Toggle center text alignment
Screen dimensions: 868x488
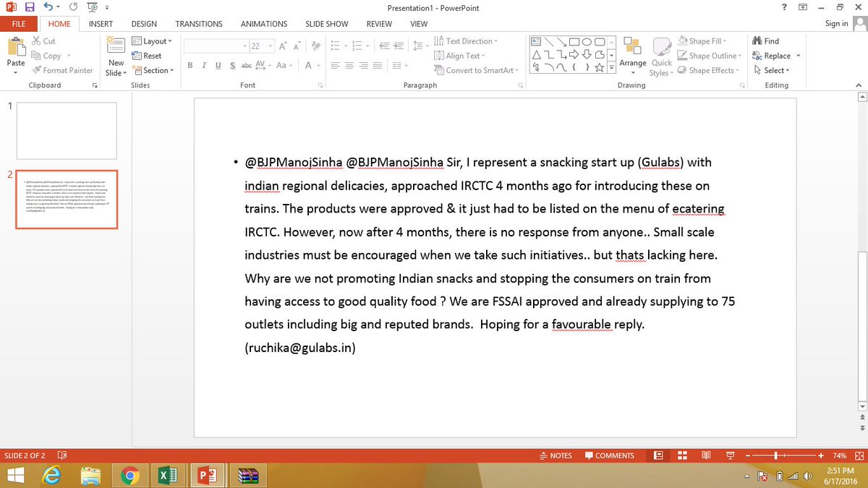click(350, 65)
